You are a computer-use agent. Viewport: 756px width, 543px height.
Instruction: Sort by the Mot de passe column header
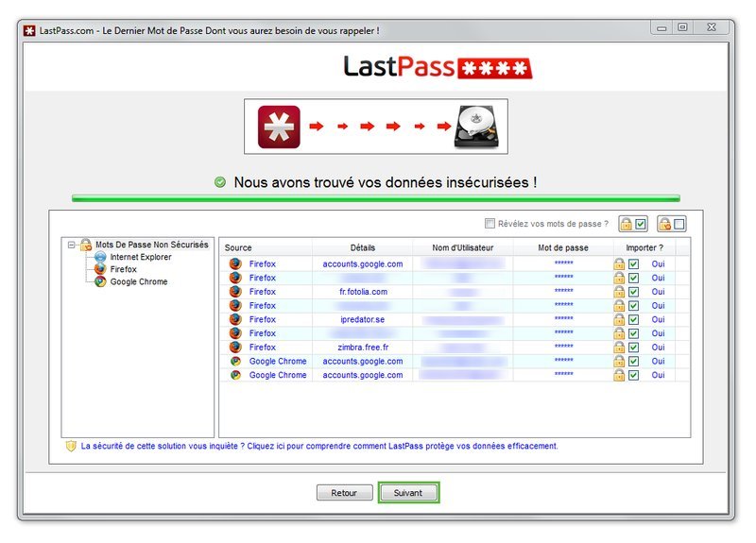tap(563, 247)
